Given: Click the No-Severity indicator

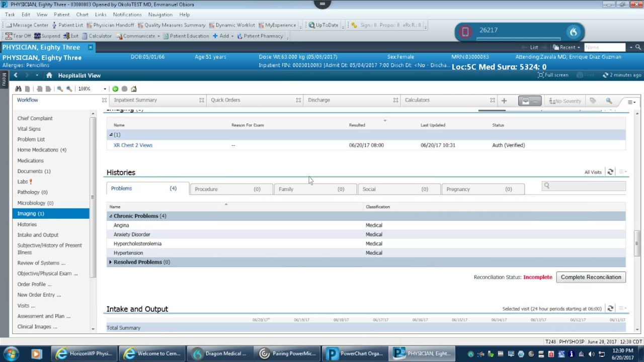Looking at the screenshot, I should (x=565, y=101).
